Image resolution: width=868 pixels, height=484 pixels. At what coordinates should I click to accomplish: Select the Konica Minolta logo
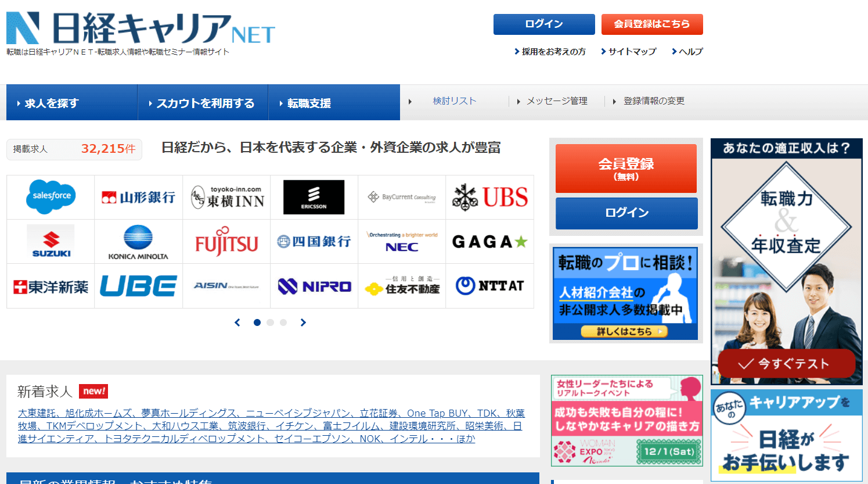tap(138, 242)
